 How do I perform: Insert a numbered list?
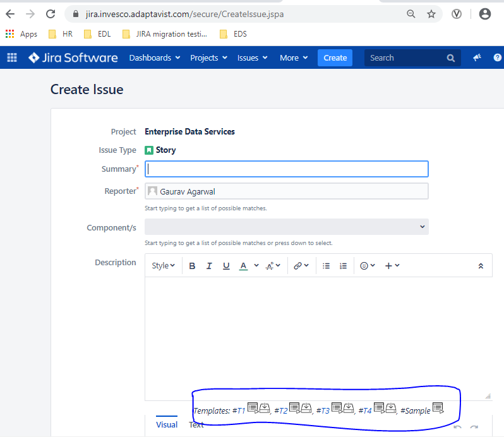344,266
